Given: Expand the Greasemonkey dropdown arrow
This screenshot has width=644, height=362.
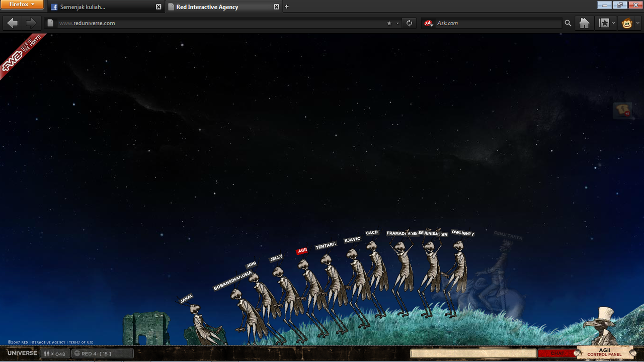Looking at the screenshot, I should [638, 23].
